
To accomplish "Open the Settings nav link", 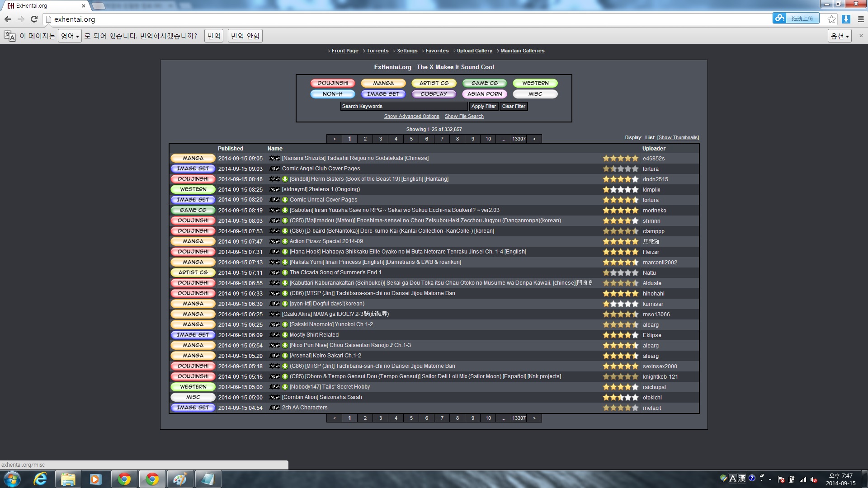I will coord(407,51).
